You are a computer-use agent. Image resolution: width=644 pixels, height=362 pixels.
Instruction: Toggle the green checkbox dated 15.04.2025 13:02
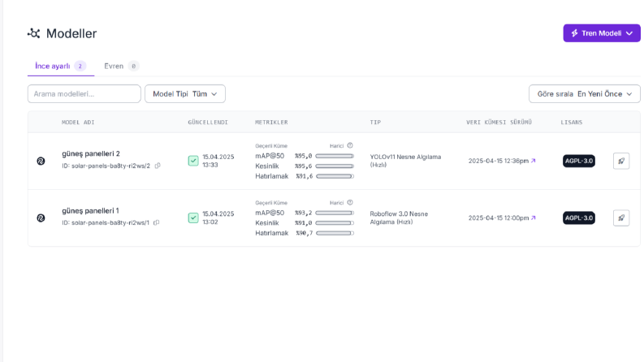click(x=193, y=218)
